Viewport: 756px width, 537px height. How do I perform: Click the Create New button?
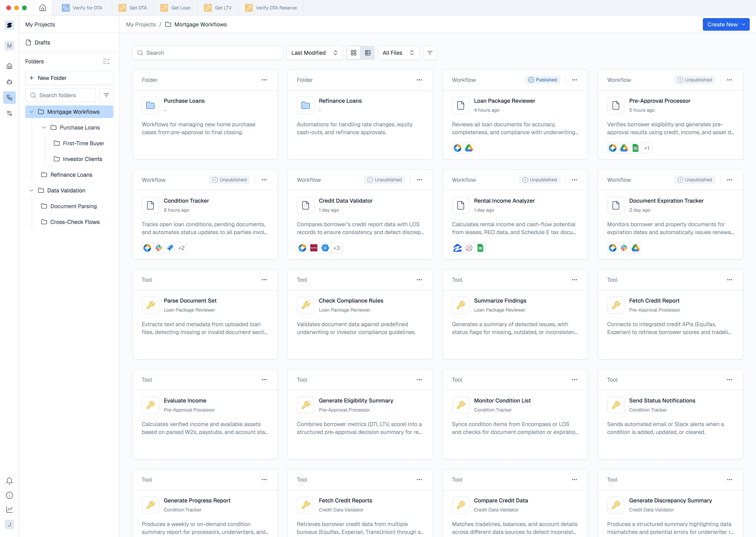pos(725,24)
